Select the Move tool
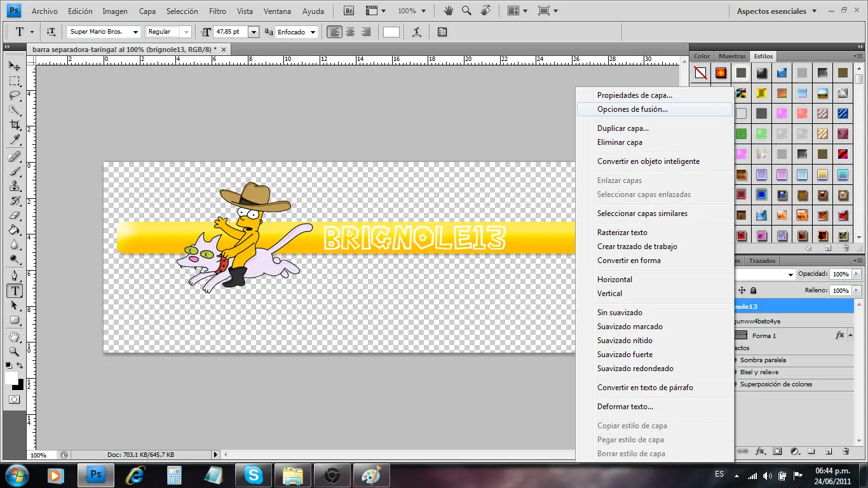This screenshot has height=488, width=868. click(14, 66)
